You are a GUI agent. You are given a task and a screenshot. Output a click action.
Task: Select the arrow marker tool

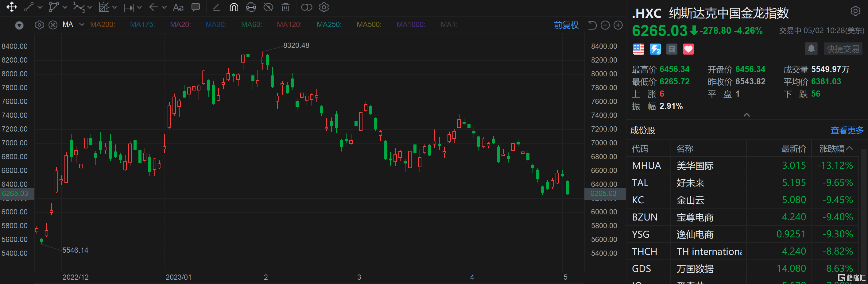click(x=153, y=7)
